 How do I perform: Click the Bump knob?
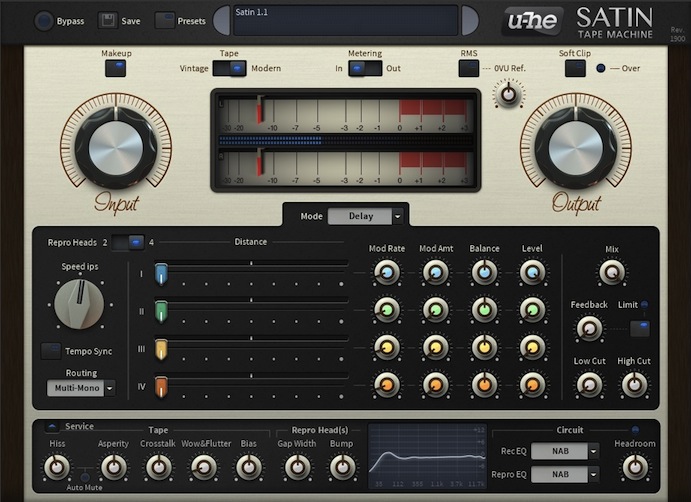pyautogui.click(x=342, y=467)
